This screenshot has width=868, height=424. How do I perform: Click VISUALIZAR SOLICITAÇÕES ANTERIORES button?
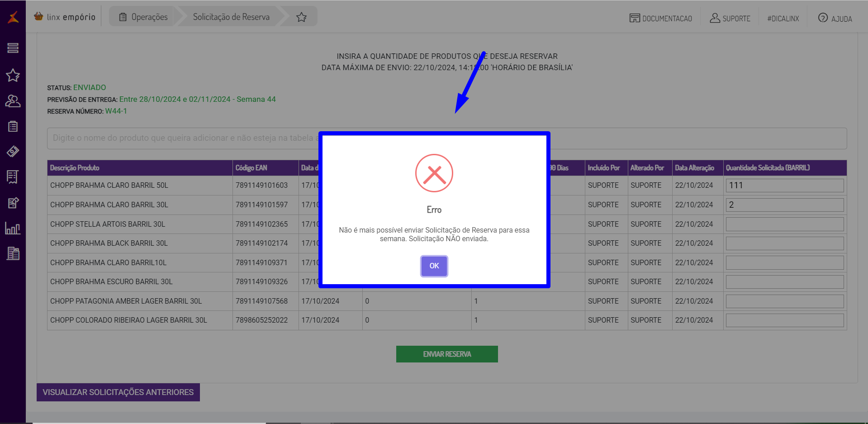pos(118,392)
